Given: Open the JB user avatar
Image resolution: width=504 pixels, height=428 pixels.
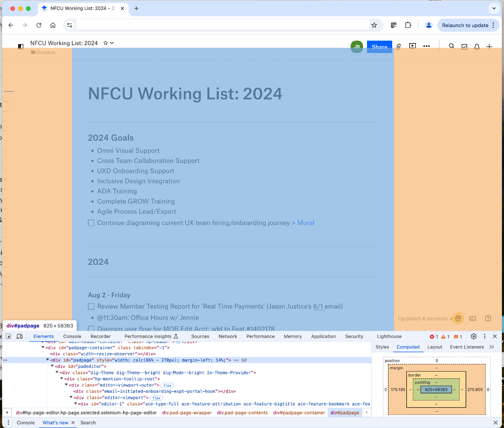Looking at the screenshot, I should pos(357,47).
